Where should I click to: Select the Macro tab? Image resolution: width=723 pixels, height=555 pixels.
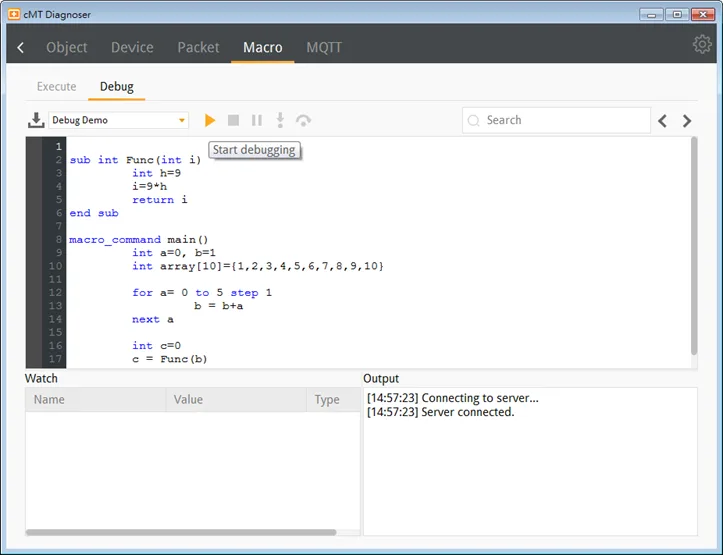pos(263,47)
